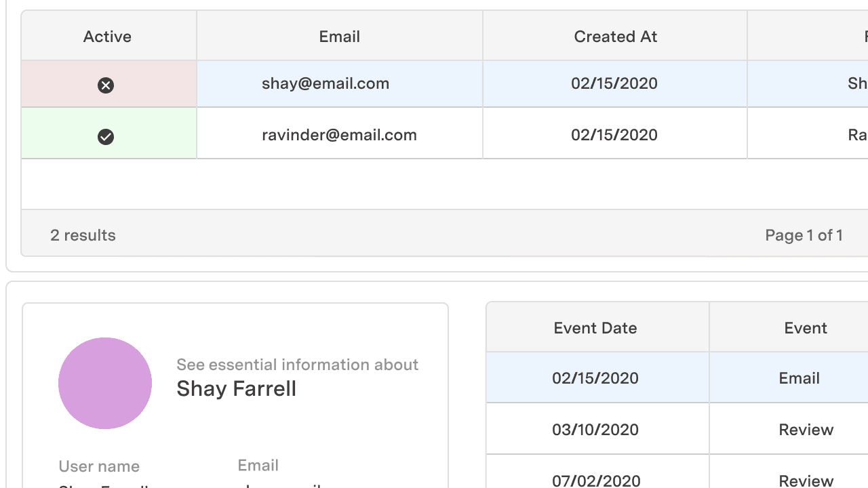Select the ravinder@email.com cell
868x488 pixels.
point(340,135)
